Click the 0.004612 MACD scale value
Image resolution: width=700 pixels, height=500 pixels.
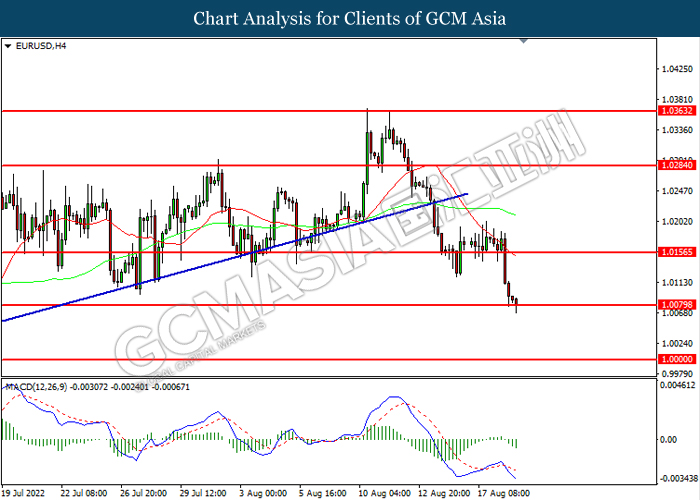(677, 385)
